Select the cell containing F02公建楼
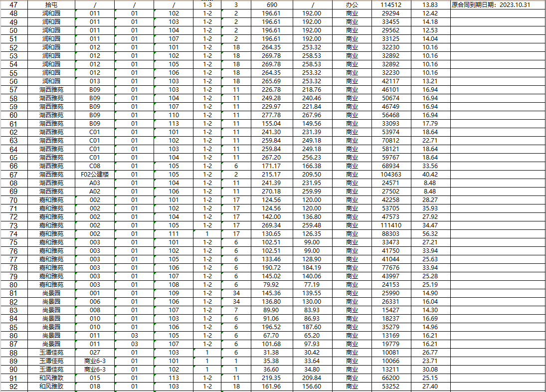This screenshot has height=392, width=546. tap(95, 175)
